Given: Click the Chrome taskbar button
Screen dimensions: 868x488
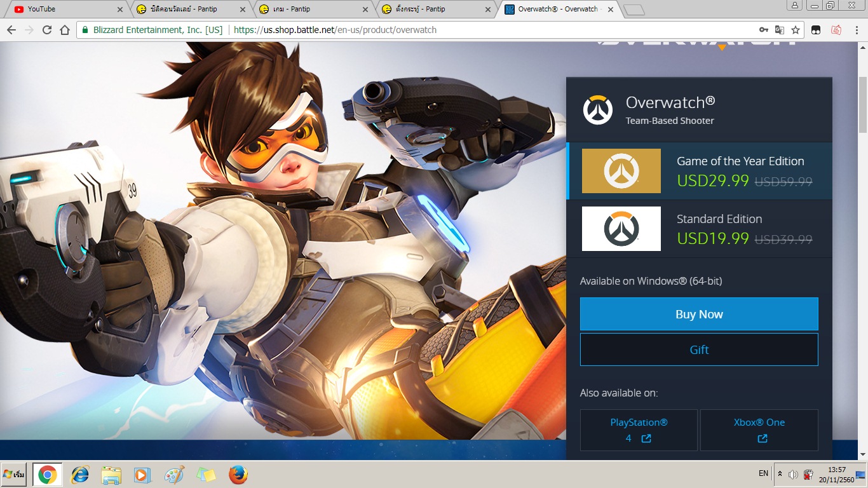Looking at the screenshot, I should (48, 475).
